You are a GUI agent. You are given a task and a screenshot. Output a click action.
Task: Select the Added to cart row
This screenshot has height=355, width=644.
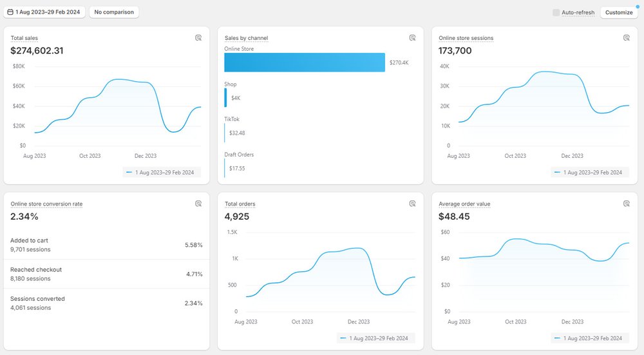[106, 245]
